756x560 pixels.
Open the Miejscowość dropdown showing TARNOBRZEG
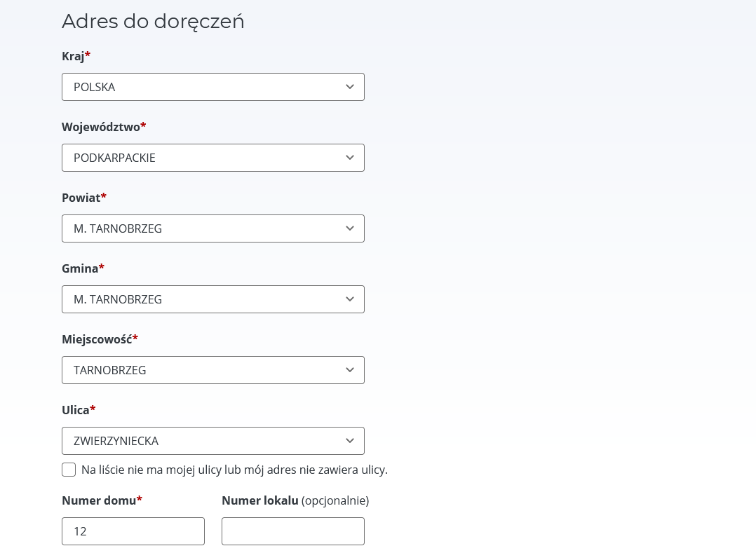point(203,370)
